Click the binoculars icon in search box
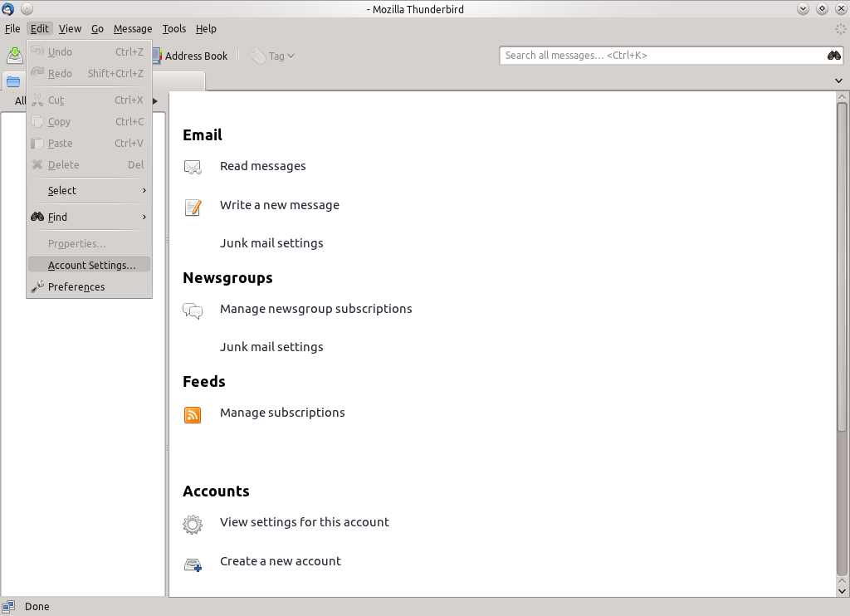The width and height of the screenshot is (850, 616). pos(833,56)
